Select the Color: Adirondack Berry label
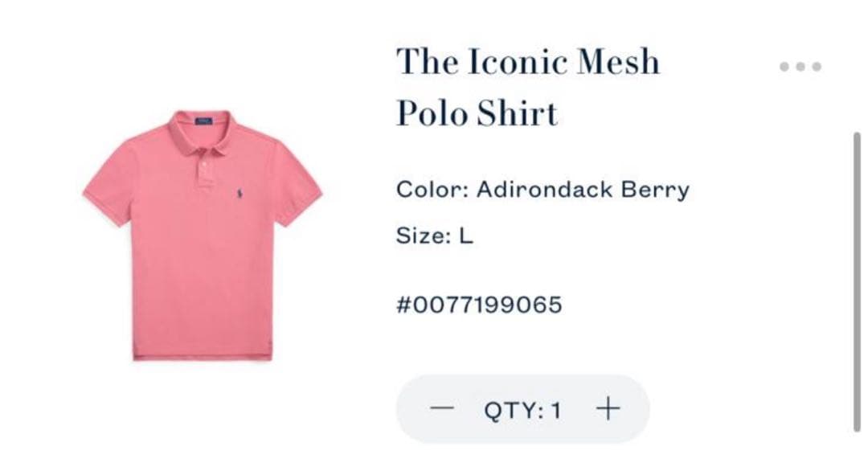 coord(542,190)
